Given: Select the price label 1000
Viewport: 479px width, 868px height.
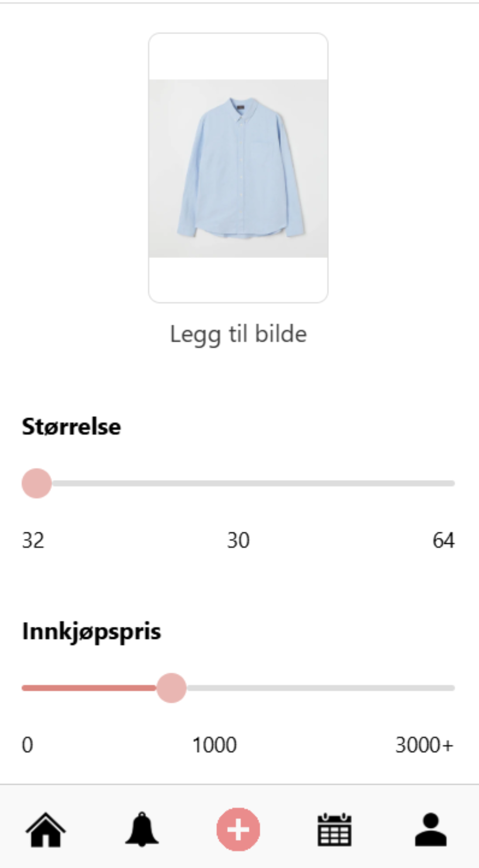Looking at the screenshot, I should coord(214,745).
